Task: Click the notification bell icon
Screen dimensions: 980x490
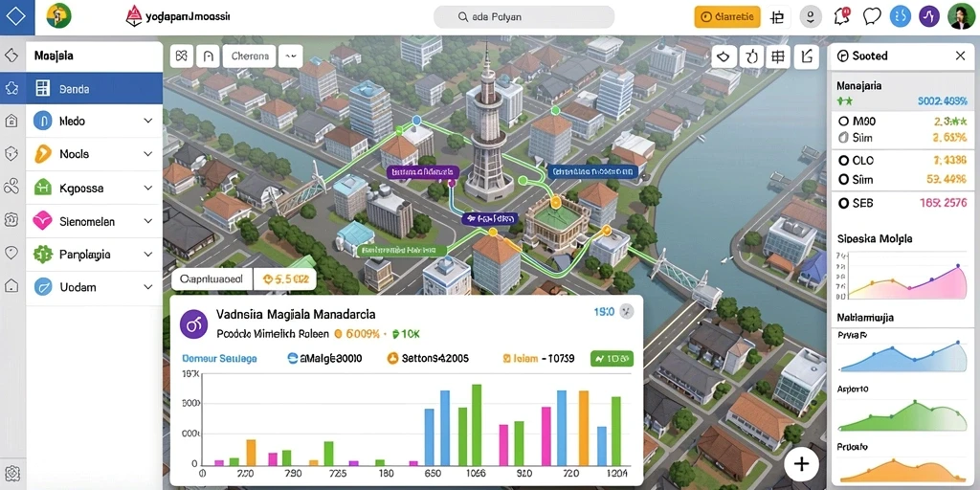Action: (841, 17)
